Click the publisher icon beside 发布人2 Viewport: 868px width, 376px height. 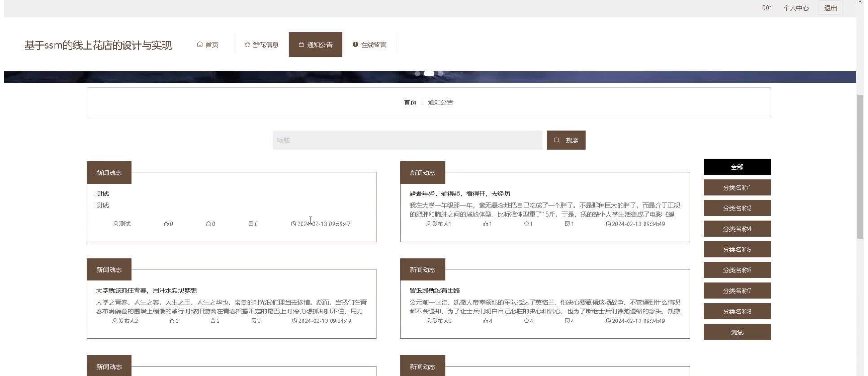(x=115, y=321)
